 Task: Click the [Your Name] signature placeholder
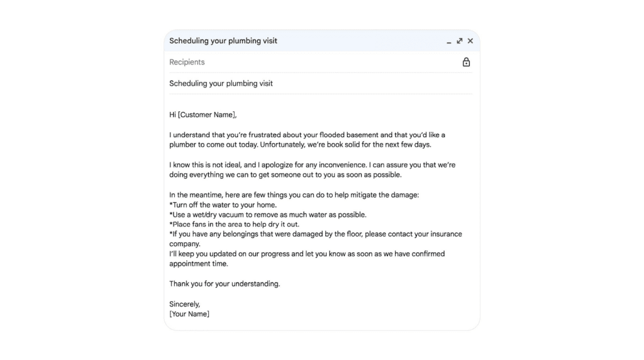pyautogui.click(x=189, y=314)
